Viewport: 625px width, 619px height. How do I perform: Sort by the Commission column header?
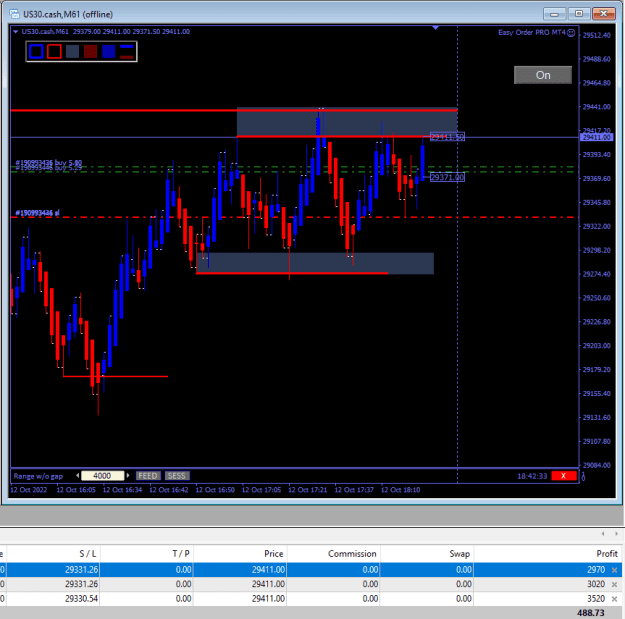pyautogui.click(x=333, y=554)
